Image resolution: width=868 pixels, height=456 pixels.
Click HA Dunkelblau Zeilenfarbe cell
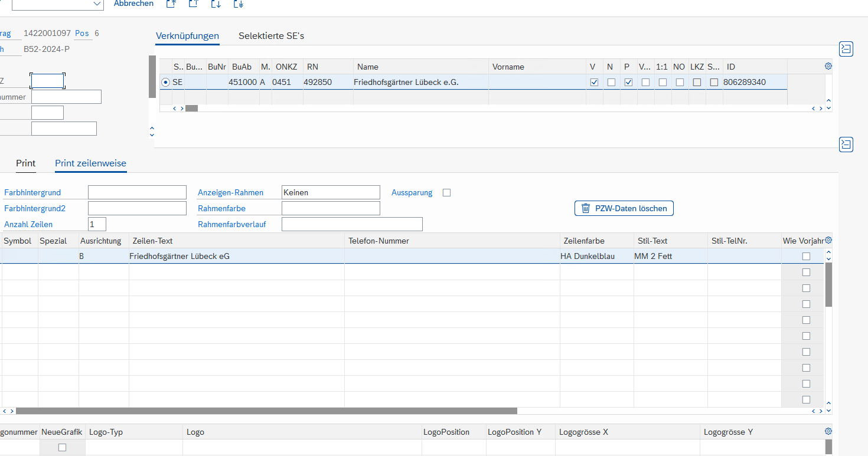coord(596,256)
